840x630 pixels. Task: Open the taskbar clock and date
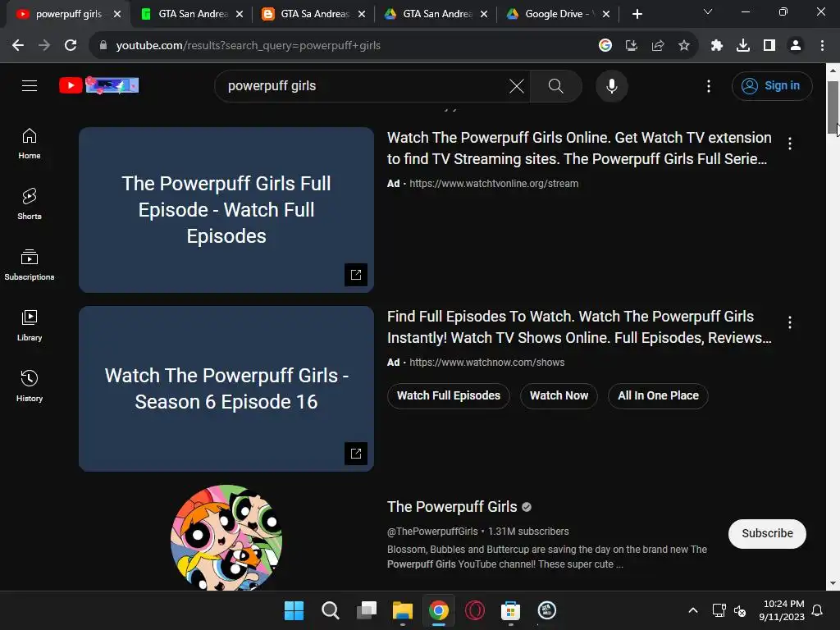click(x=782, y=610)
